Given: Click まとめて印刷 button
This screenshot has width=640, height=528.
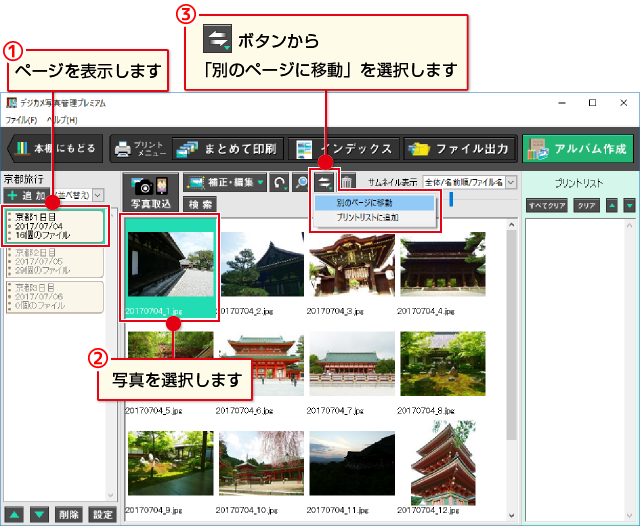Looking at the screenshot, I should pyautogui.click(x=227, y=149).
